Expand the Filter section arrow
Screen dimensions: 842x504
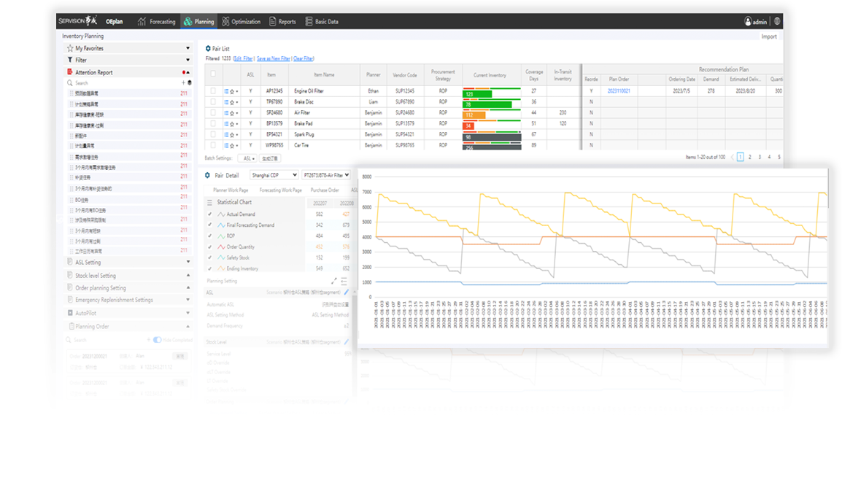[x=188, y=60]
